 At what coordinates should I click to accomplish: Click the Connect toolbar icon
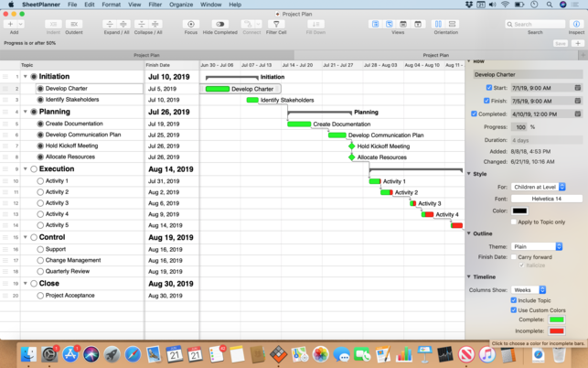[x=248, y=24]
